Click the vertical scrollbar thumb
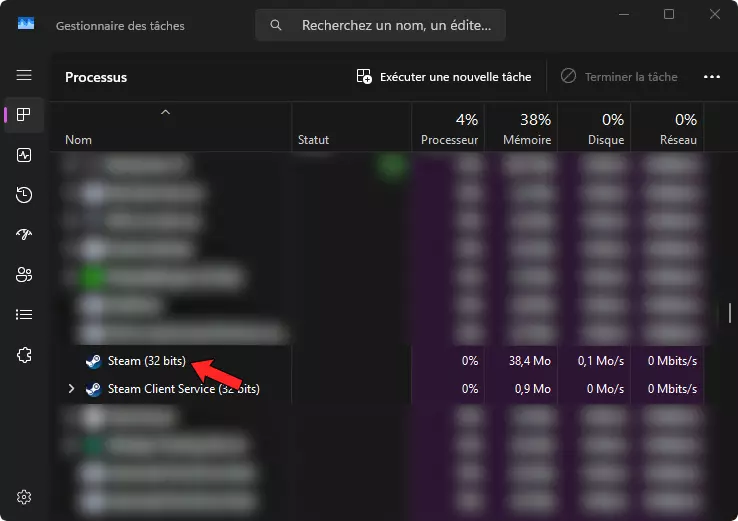The image size is (738, 521). [730, 313]
